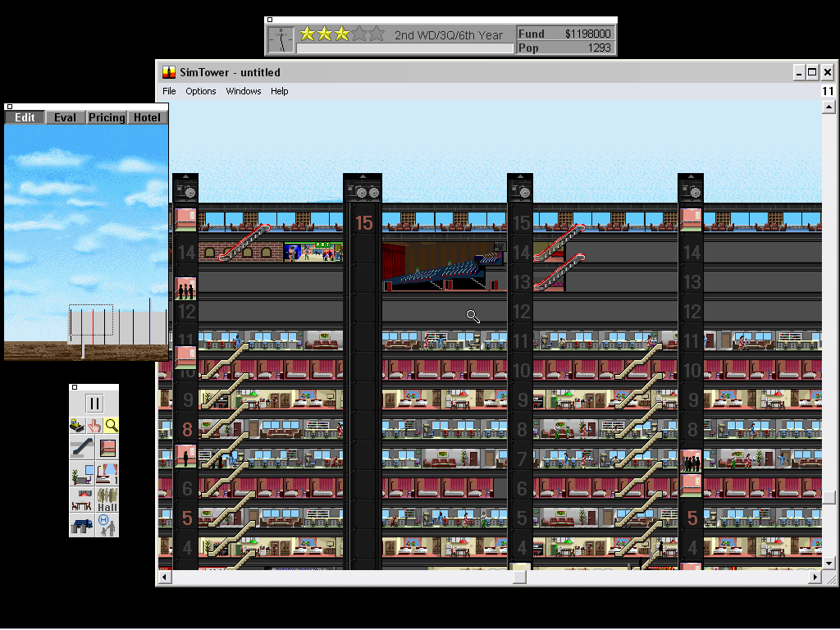Screen dimensions: 840x630
Task: Choose the Hall build tool
Action: coord(107,500)
